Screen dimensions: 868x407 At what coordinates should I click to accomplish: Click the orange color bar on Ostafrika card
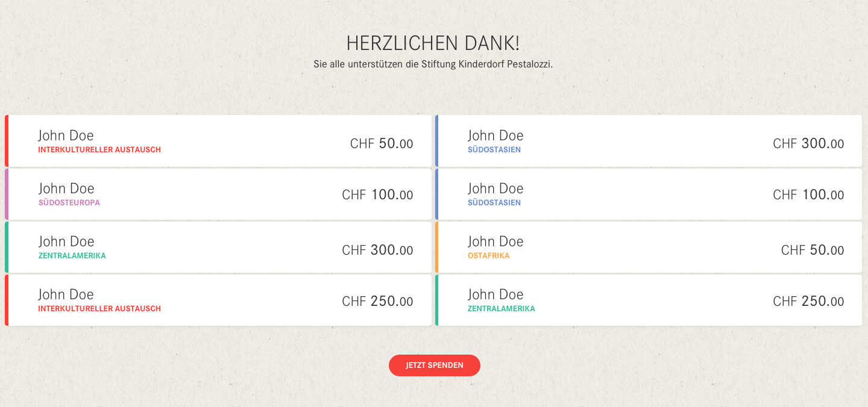[x=437, y=247]
